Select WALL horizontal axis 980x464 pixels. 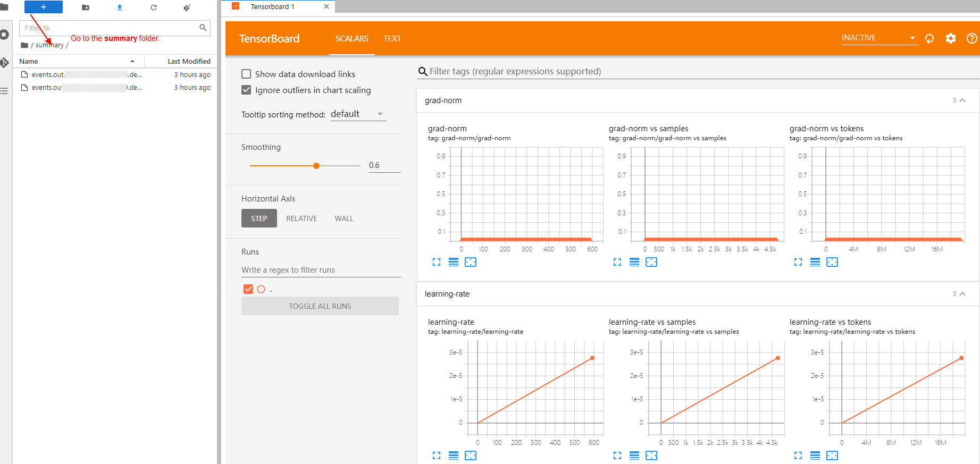[344, 218]
